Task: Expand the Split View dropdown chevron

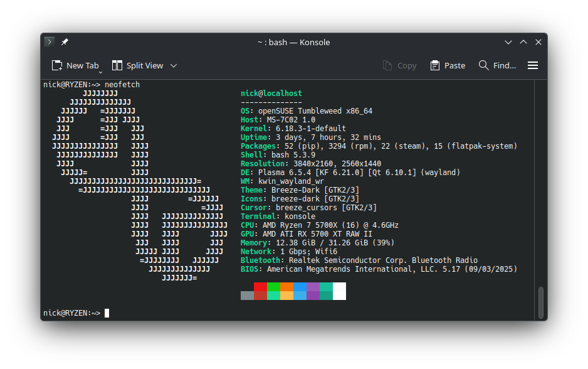Action: click(174, 66)
